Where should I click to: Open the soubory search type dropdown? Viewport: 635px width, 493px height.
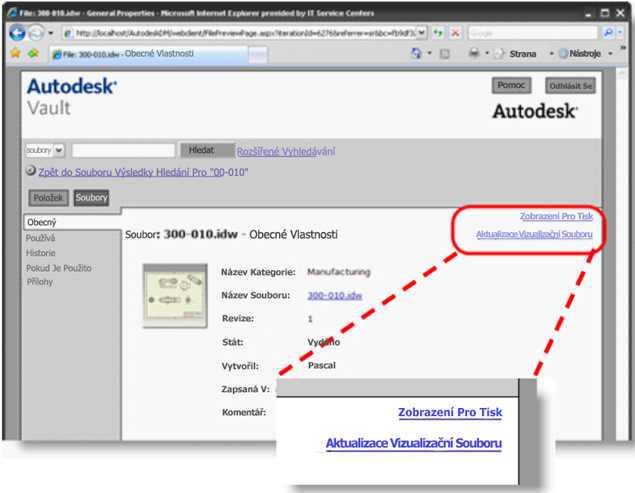[x=45, y=150]
